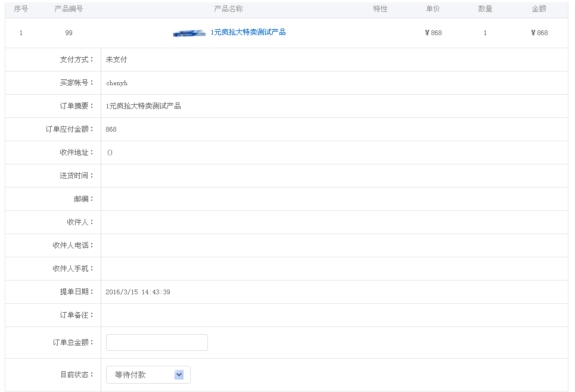Click the 目前状态 label
Screen dimensions: 575x392
(76, 375)
